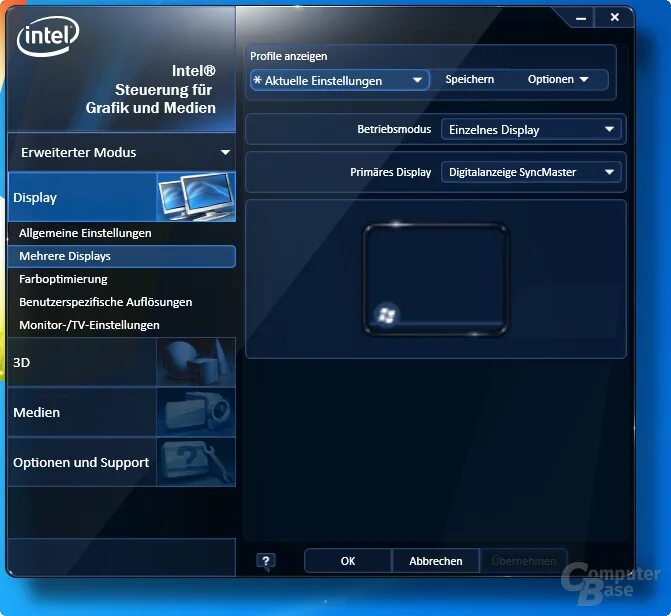Expand the Erweiterter Modus dropdown

122,152
